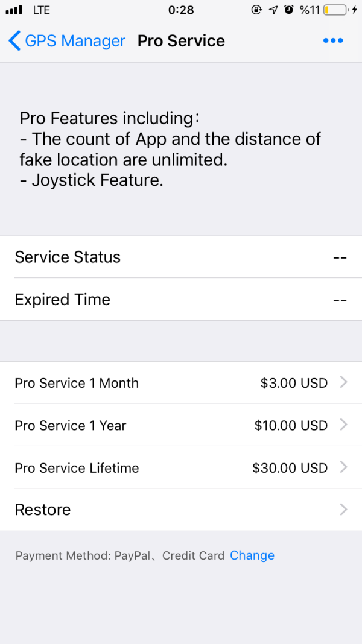This screenshot has width=362, height=644.
Task: Tap the rotation lock status icon
Action: (256, 10)
